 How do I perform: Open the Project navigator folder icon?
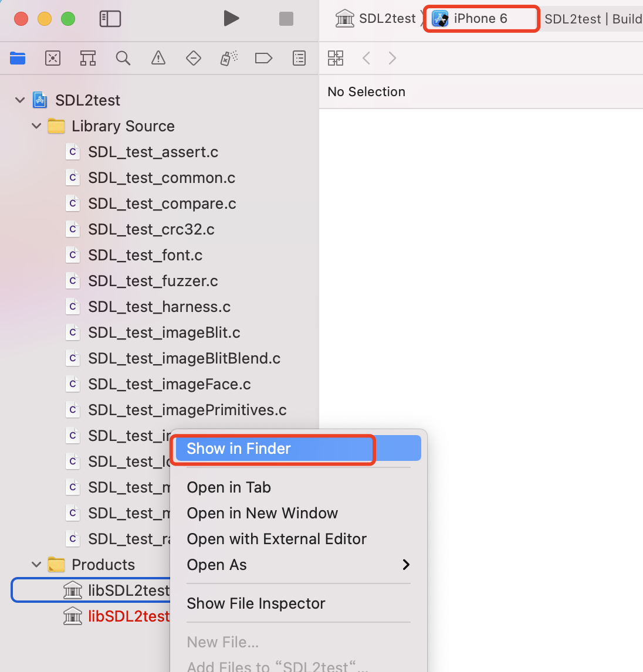(x=18, y=58)
